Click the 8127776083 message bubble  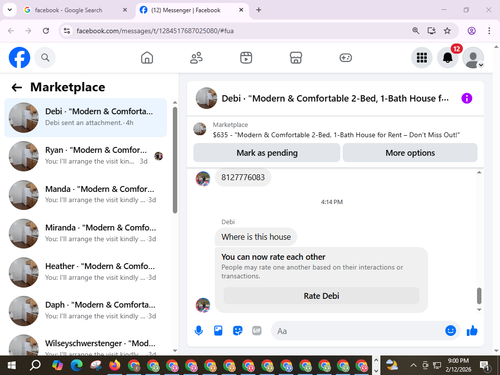[243, 177]
